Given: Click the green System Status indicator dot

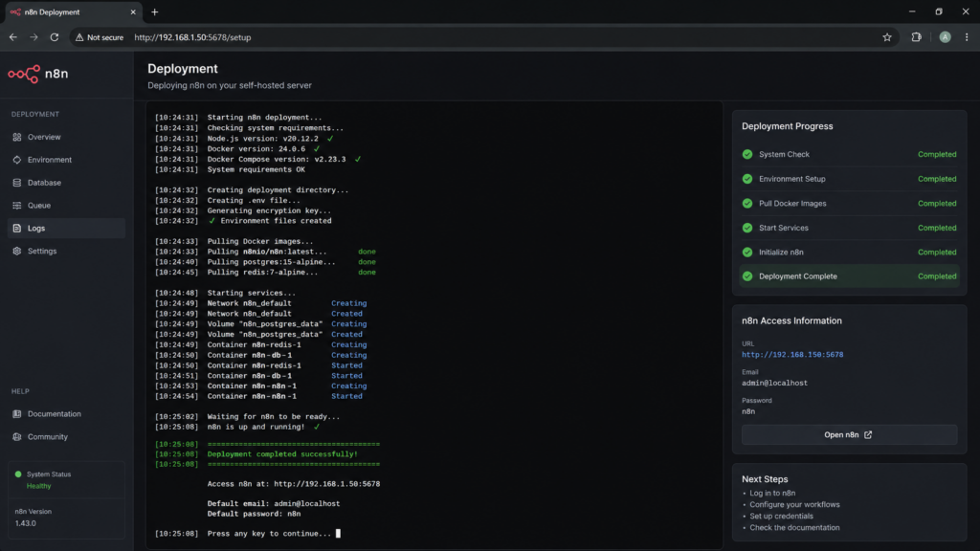Looking at the screenshot, I should (18, 474).
